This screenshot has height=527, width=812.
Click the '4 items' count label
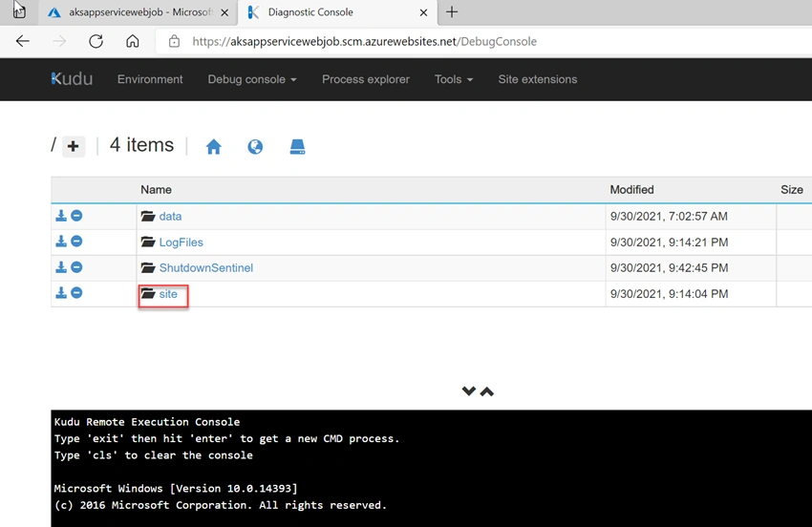point(142,145)
